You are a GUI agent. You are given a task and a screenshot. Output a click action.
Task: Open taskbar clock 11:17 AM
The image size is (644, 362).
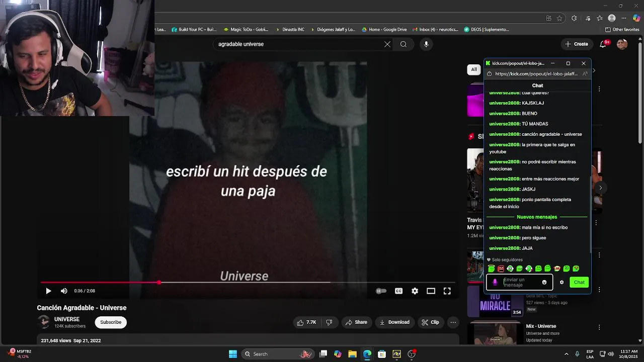point(629,354)
